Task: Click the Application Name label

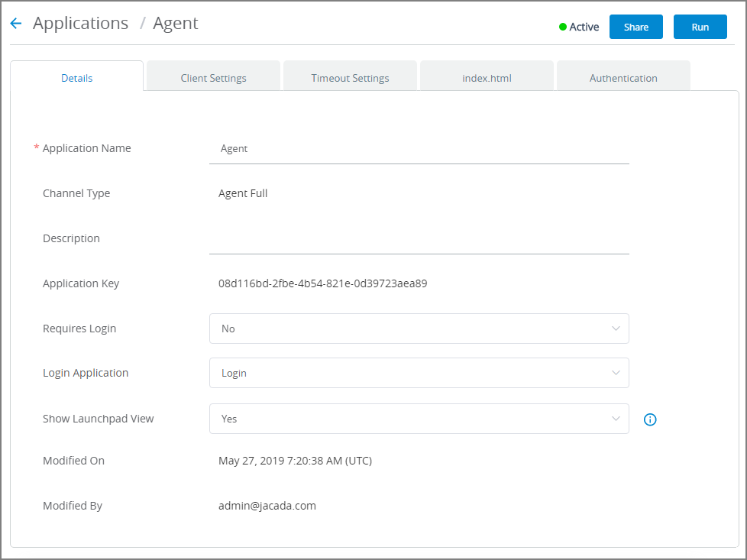Action: pos(87,148)
